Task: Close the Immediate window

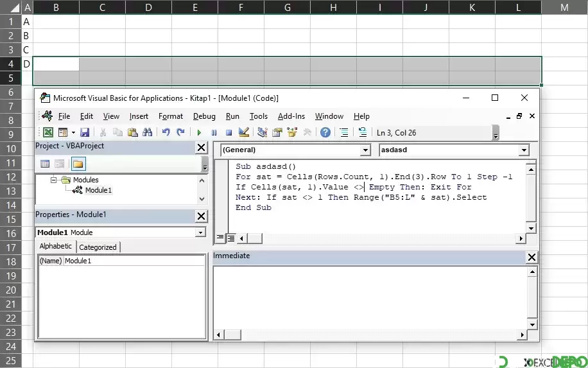Action: [532, 258]
